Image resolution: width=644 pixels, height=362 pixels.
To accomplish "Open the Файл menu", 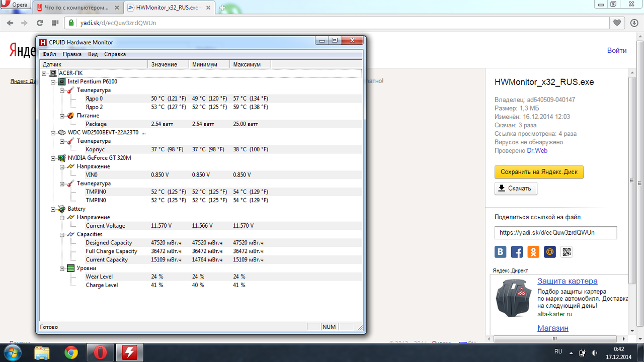I will (49, 54).
